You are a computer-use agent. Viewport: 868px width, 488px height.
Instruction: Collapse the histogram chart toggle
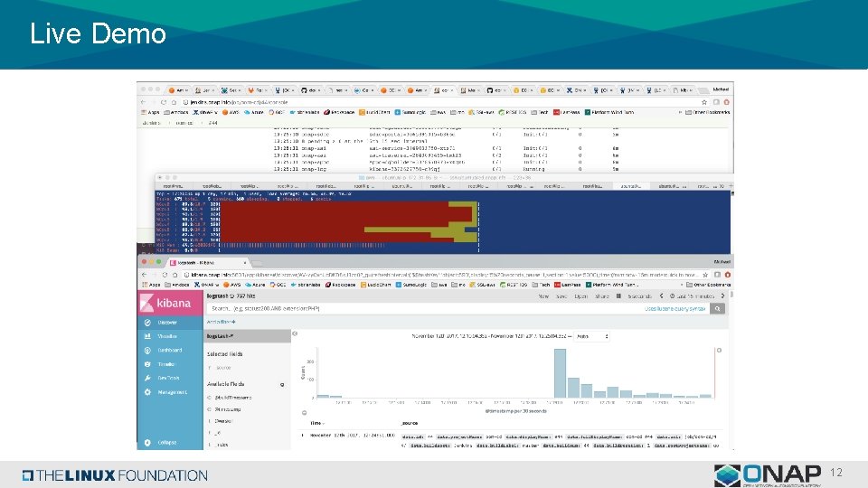304,413
